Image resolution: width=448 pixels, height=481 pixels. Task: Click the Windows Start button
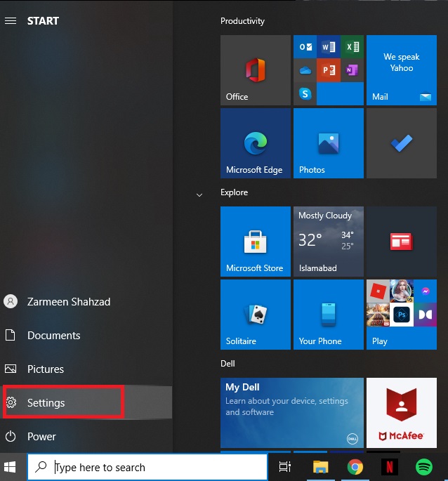10,467
